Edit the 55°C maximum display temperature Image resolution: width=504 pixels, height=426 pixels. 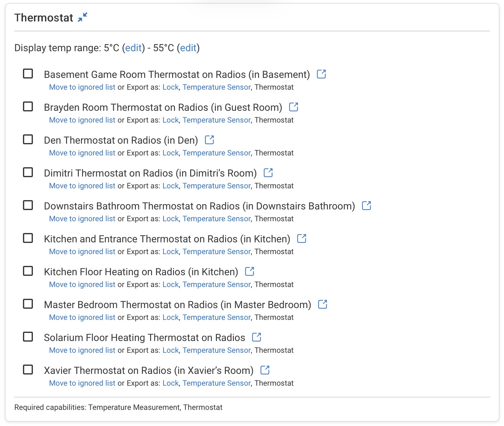[x=188, y=48]
